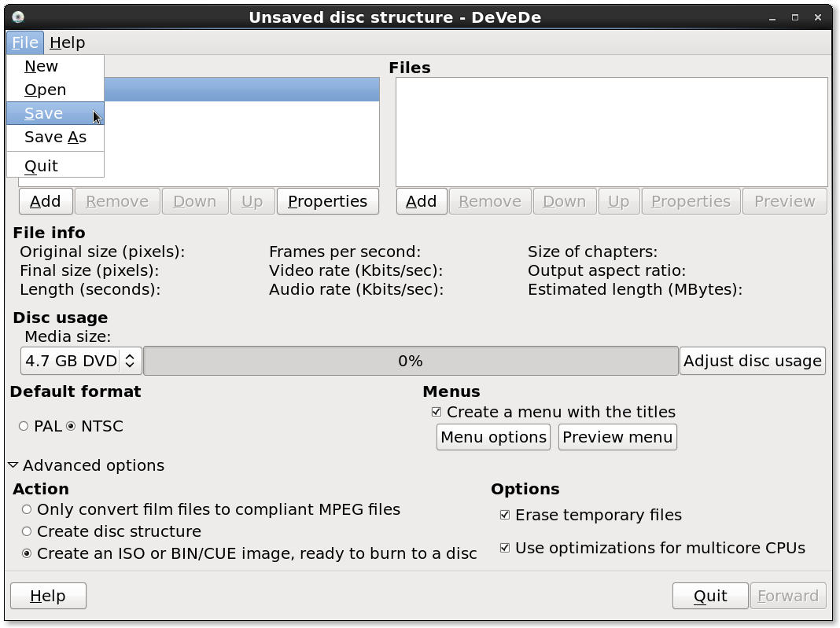Choose Save As from the File menu
Screen dimensions: 840x628
point(55,137)
